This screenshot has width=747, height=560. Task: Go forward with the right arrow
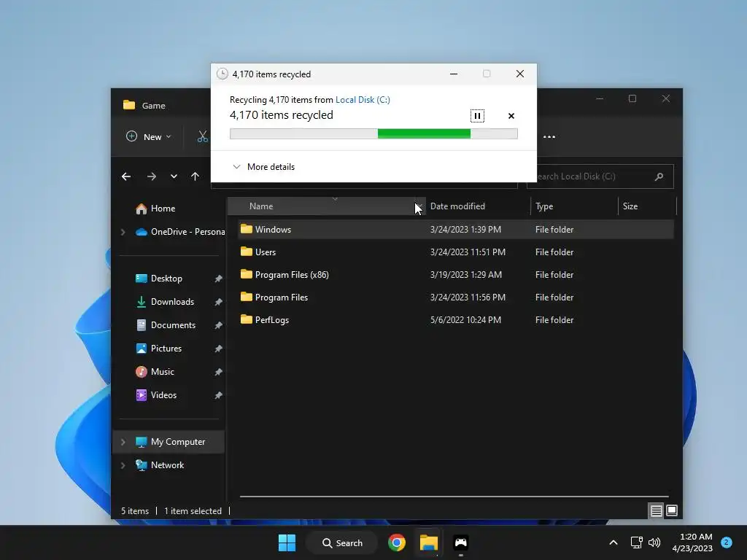pyautogui.click(x=152, y=176)
